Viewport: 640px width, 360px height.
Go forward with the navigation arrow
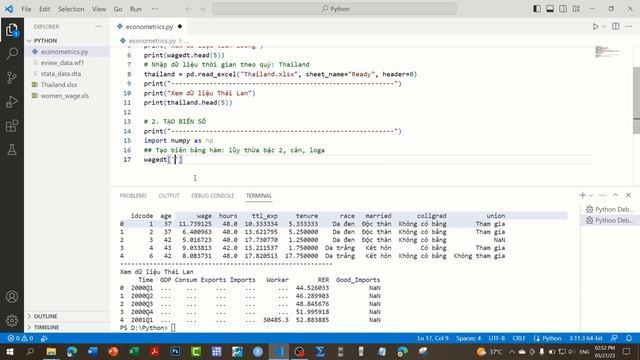coord(202,9)
